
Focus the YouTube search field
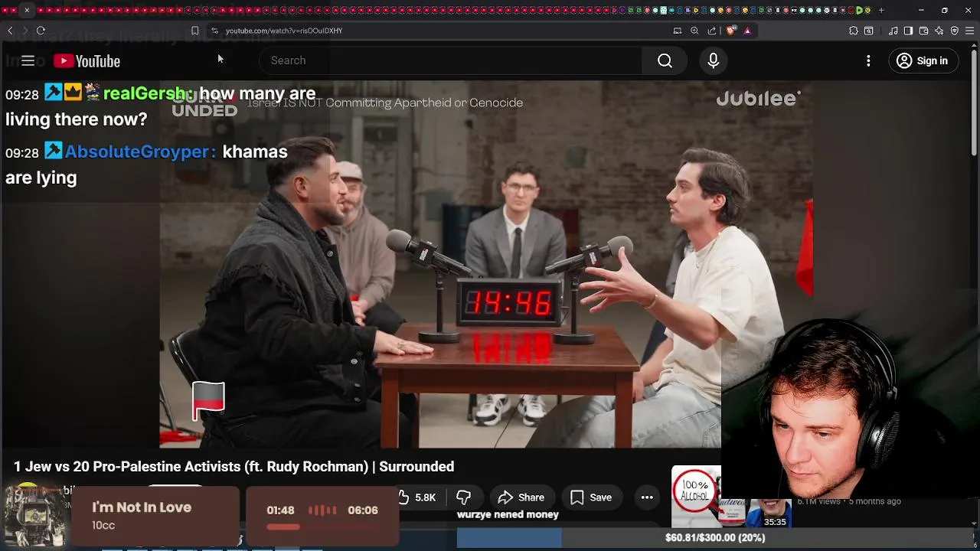click(452, 60)
